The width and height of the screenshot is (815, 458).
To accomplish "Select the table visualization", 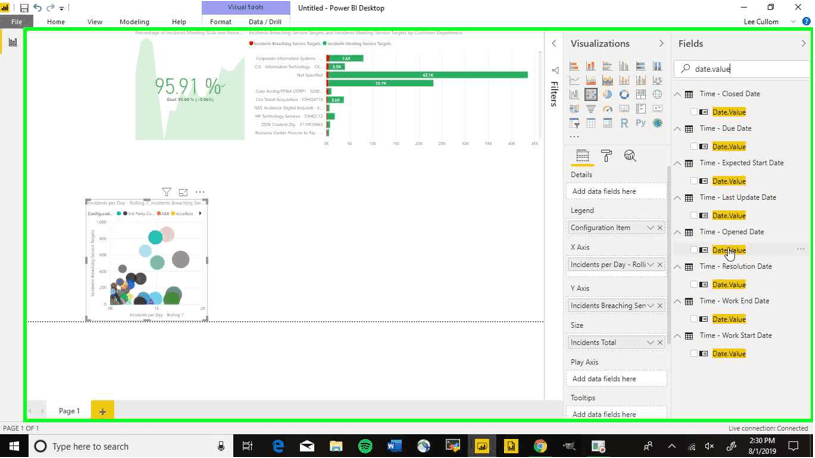I will [x=590, y=123].
